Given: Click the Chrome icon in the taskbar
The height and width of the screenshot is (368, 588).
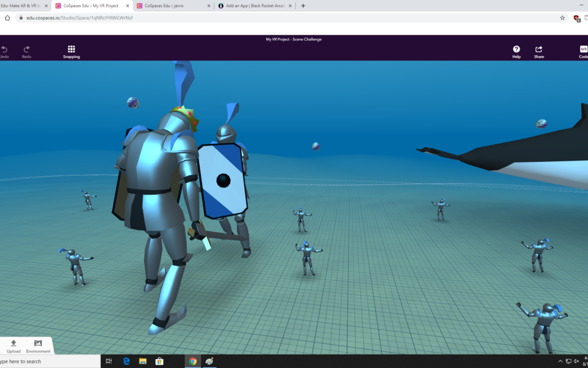Looking at the screenshot, I should pyautogui.click(x=193, y=361).
